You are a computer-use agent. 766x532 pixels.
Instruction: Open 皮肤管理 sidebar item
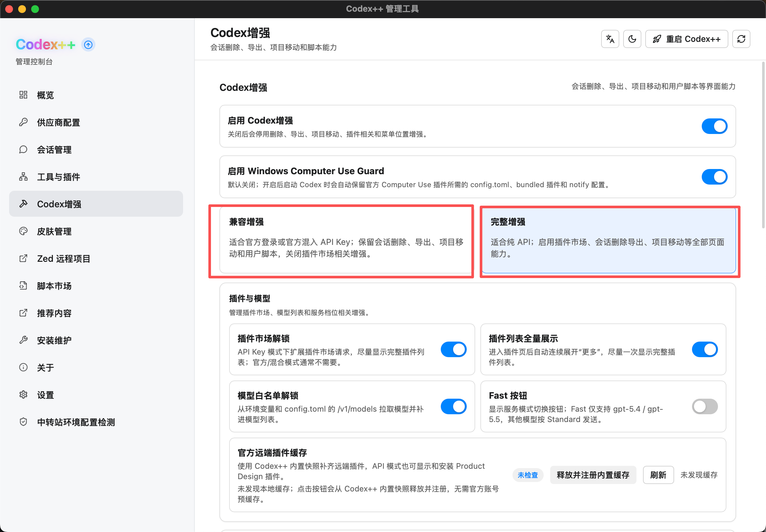(96, 231)
